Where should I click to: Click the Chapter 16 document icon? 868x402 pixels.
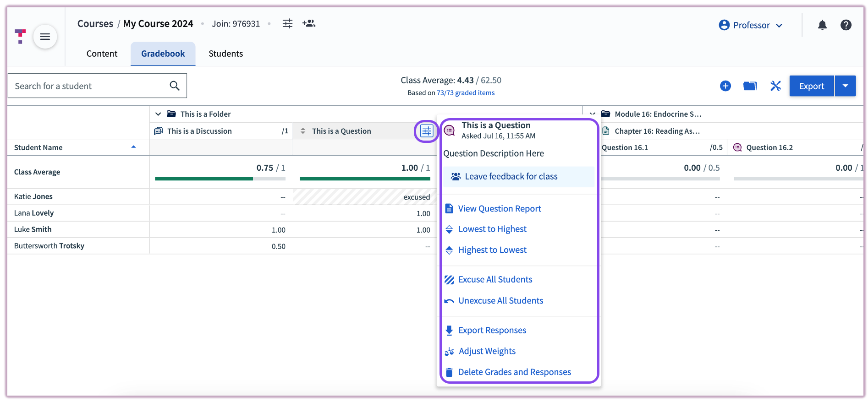[606, 131]
